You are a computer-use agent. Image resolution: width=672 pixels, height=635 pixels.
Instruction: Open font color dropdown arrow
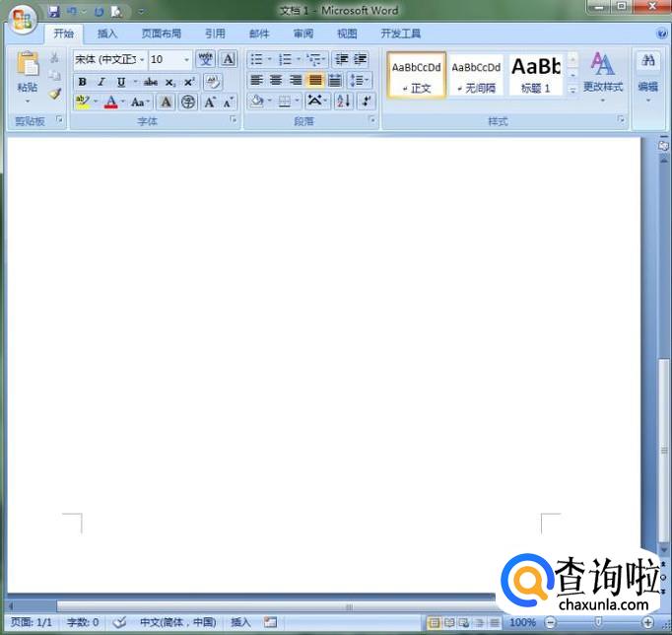(123, 102)
